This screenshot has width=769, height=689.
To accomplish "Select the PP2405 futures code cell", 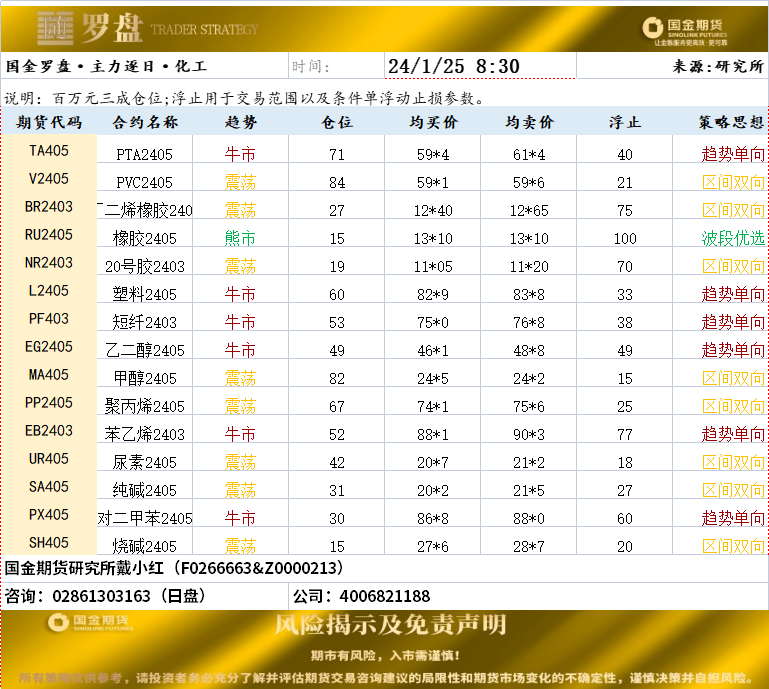I will click(x=49, y=402).
